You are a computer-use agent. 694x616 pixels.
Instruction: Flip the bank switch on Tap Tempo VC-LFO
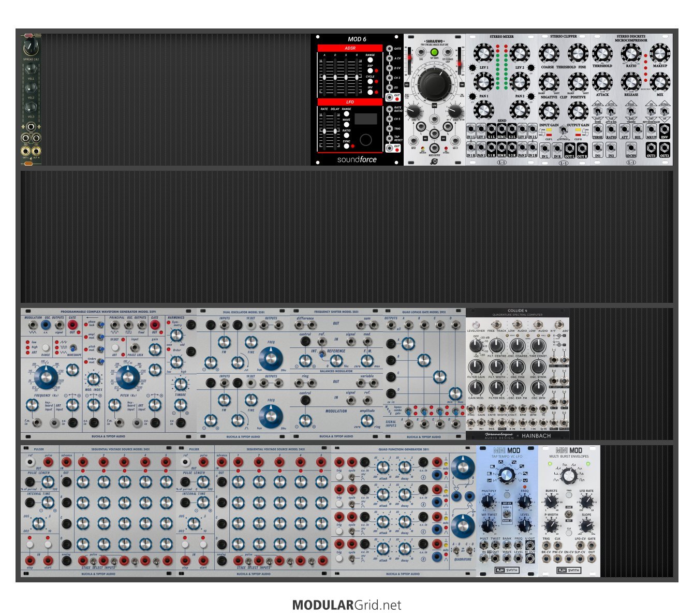pyautogui.click(x=507, y=515)
